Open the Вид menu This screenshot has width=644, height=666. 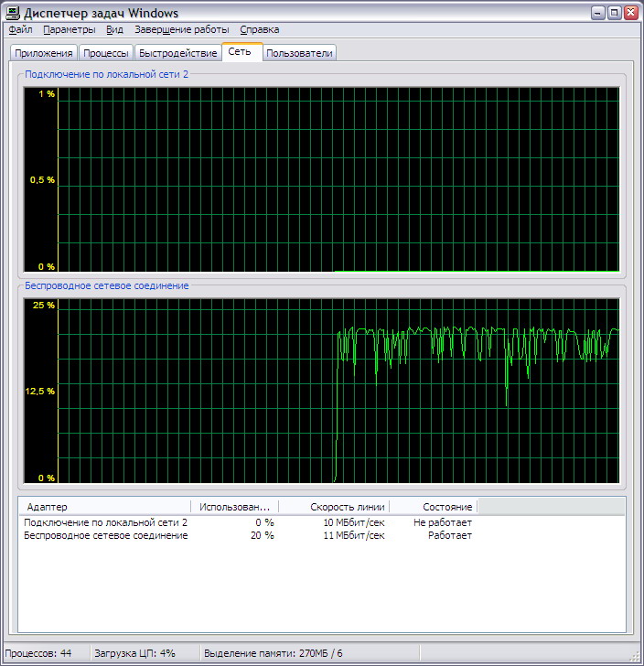[114, 29]
